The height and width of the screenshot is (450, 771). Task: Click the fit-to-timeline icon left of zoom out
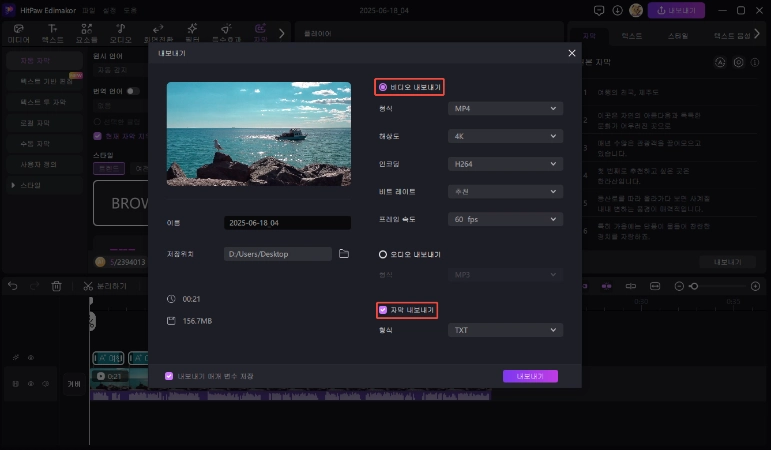pos(655,286)
